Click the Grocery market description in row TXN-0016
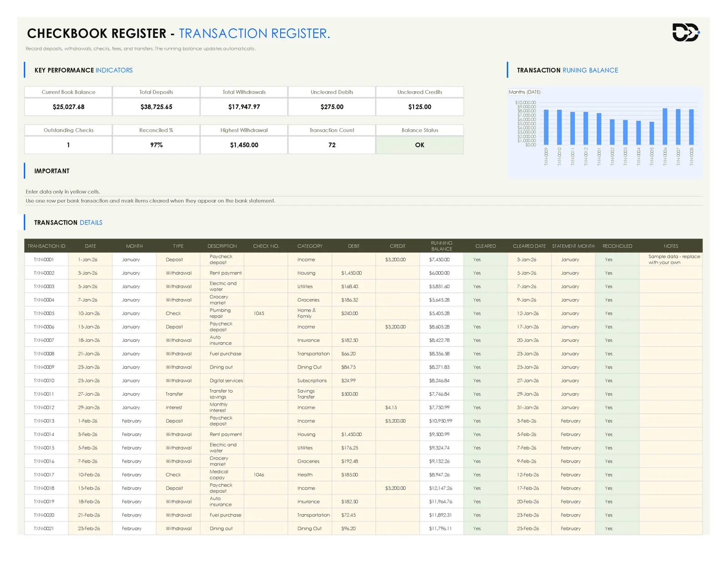Image resolution: width=728 pixels, height=562 pixels. click(x=222, y=461)
